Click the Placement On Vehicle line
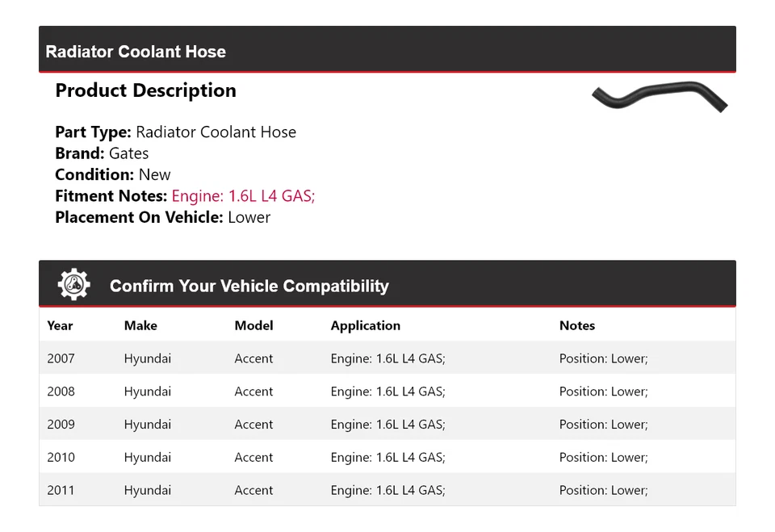The height and width of the screenshot is (532, 775). tap(162, 217)
